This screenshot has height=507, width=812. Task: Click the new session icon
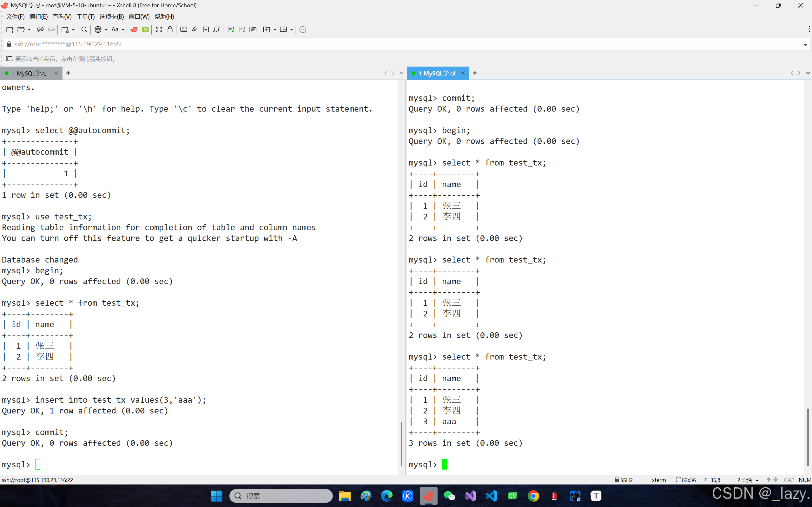tap(10, 29)
